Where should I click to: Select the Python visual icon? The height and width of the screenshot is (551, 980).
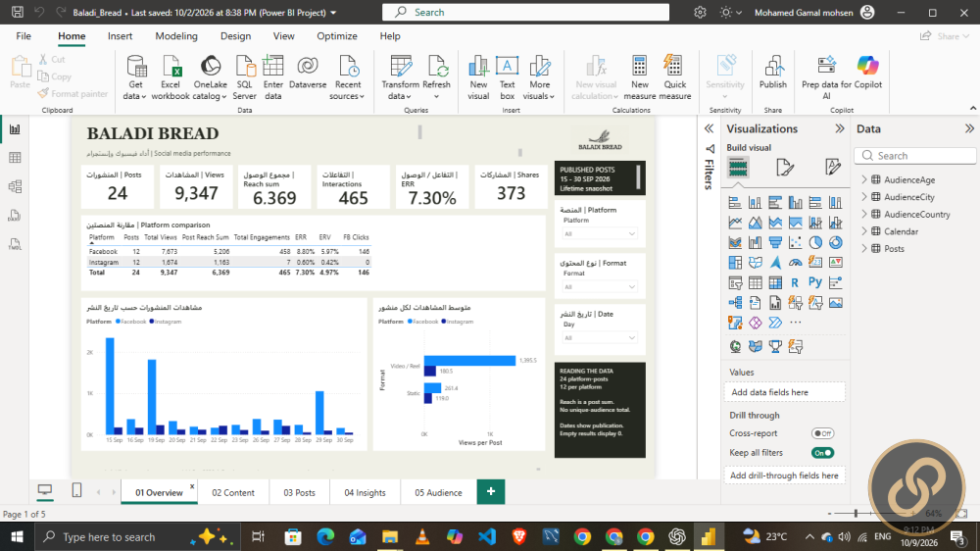[x=815, y=282]
